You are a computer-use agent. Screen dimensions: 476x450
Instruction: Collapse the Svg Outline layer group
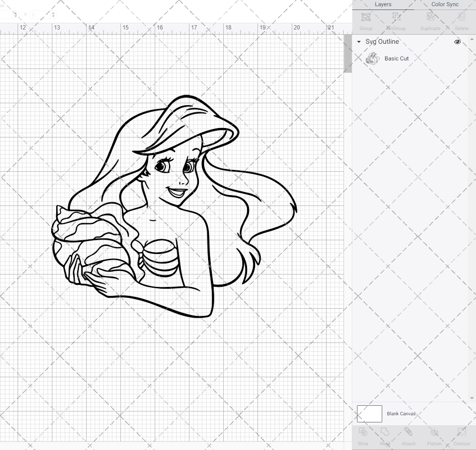358,42
